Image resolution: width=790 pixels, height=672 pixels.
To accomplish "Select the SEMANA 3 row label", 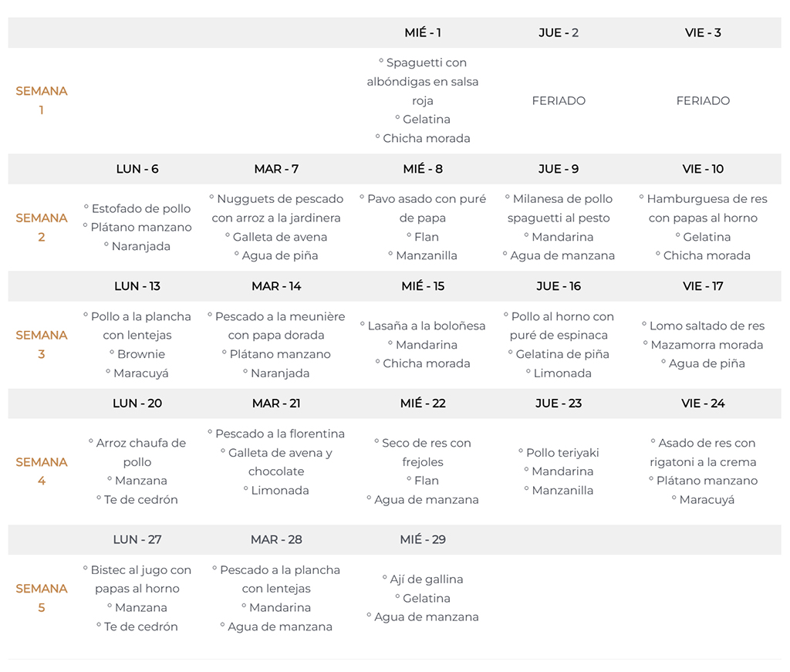I will click(x=42, y=344).
